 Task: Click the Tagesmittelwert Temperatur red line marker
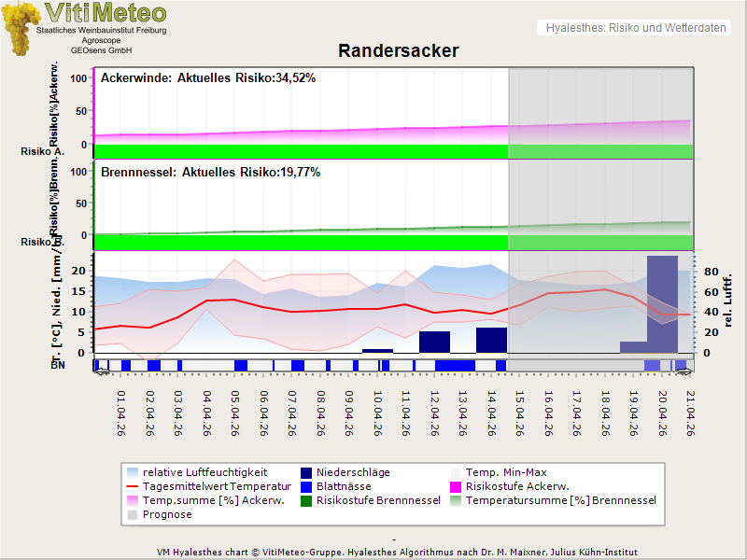[x=134, y=486]
